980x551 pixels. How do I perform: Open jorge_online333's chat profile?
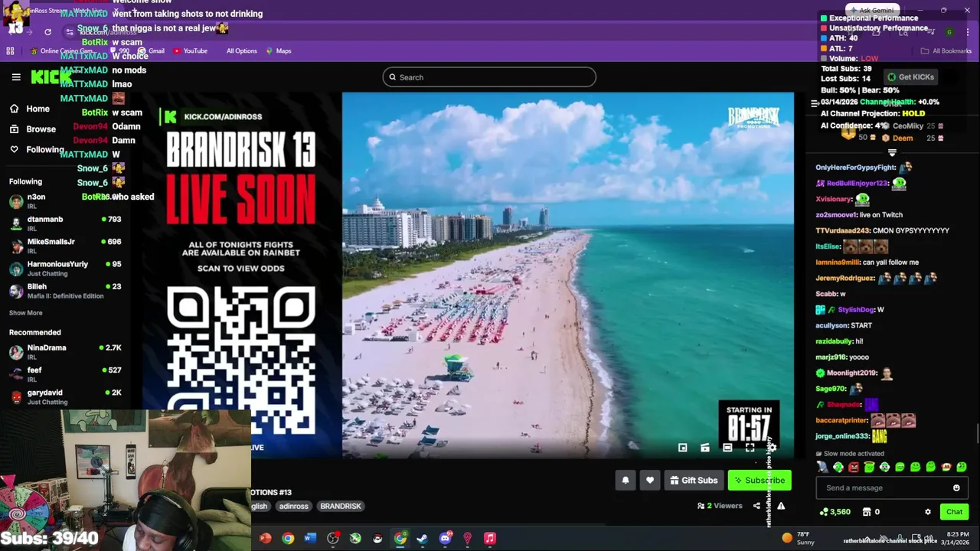click(842, 436)
